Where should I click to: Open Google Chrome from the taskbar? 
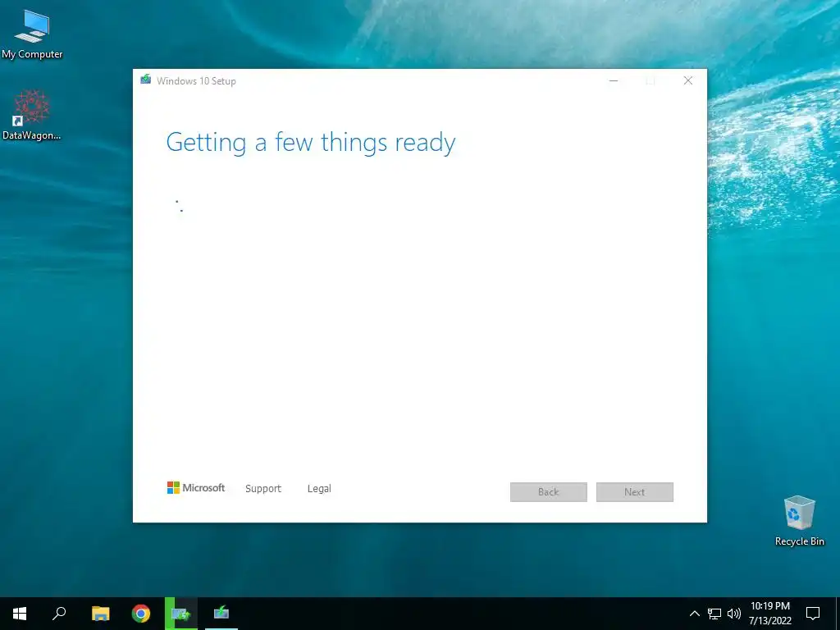click(x=141, y=614)
